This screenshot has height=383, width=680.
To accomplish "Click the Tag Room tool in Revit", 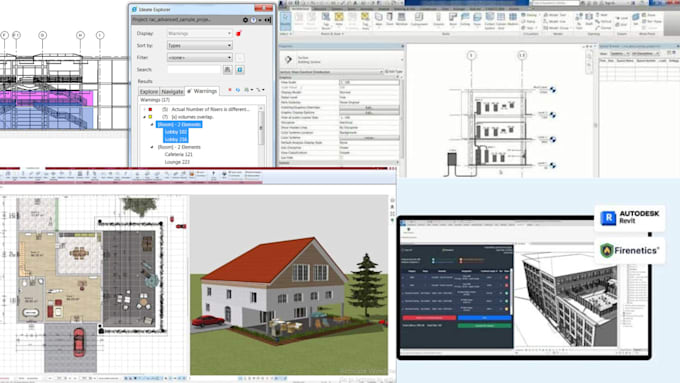I will [326, 20].
